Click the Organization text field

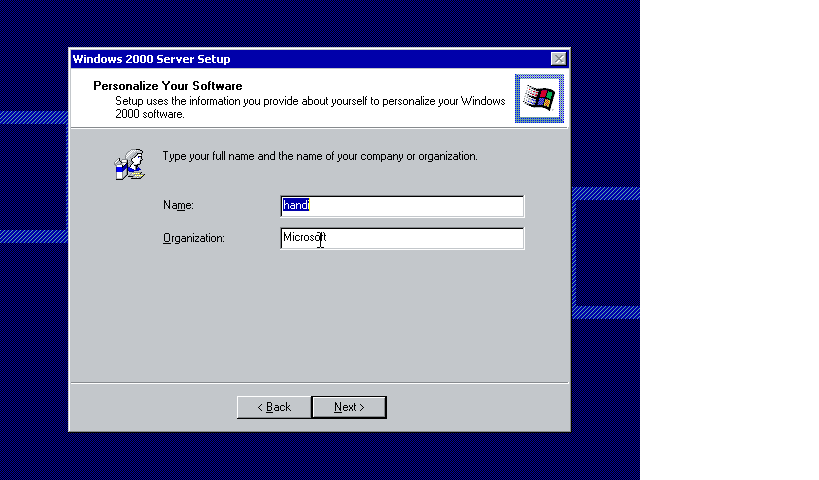pos(402,238)
